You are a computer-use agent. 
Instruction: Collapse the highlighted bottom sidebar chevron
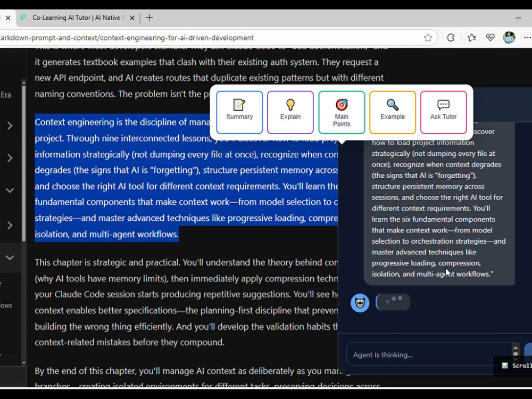pos(10,257)
